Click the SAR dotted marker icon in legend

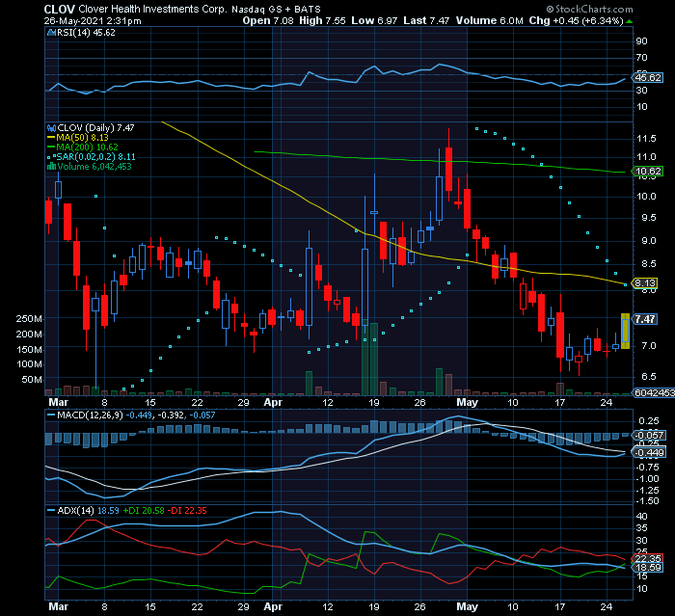coord(52,157)
